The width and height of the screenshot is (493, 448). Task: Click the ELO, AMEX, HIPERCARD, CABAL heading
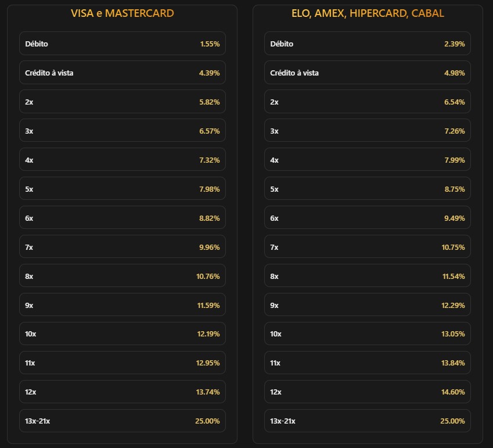pyautogui.click(x=368, y=13)
